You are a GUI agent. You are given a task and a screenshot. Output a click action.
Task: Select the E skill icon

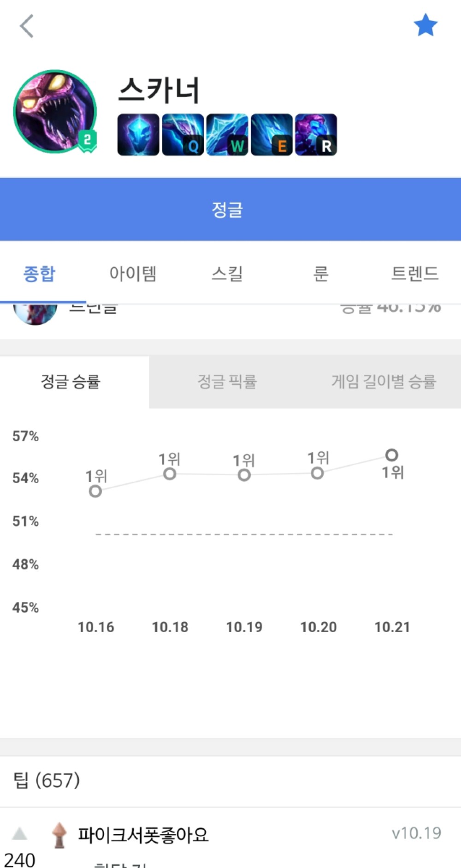click(272, 135)
